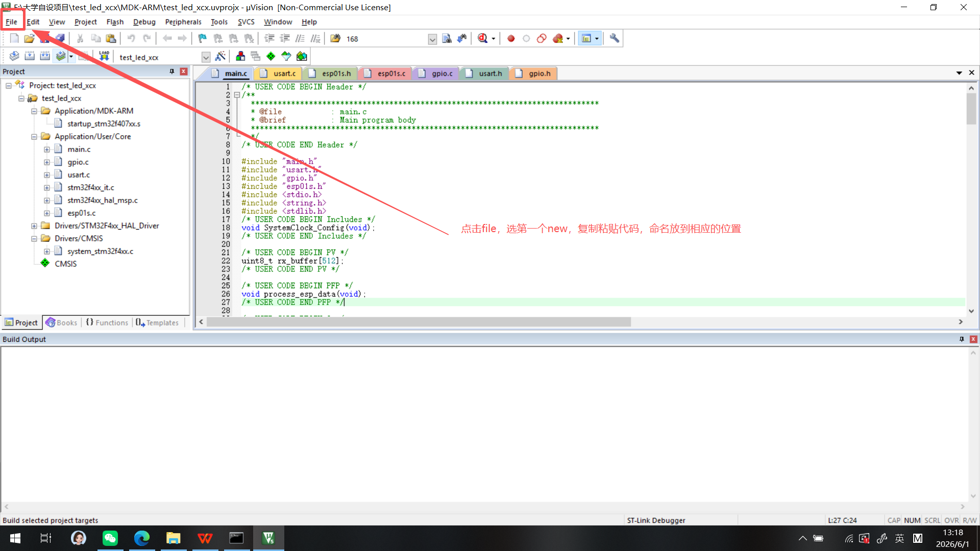Screen dimensions: 980x551
Task: Open the window layout dropdown arrow
Action: click(597, 39)
